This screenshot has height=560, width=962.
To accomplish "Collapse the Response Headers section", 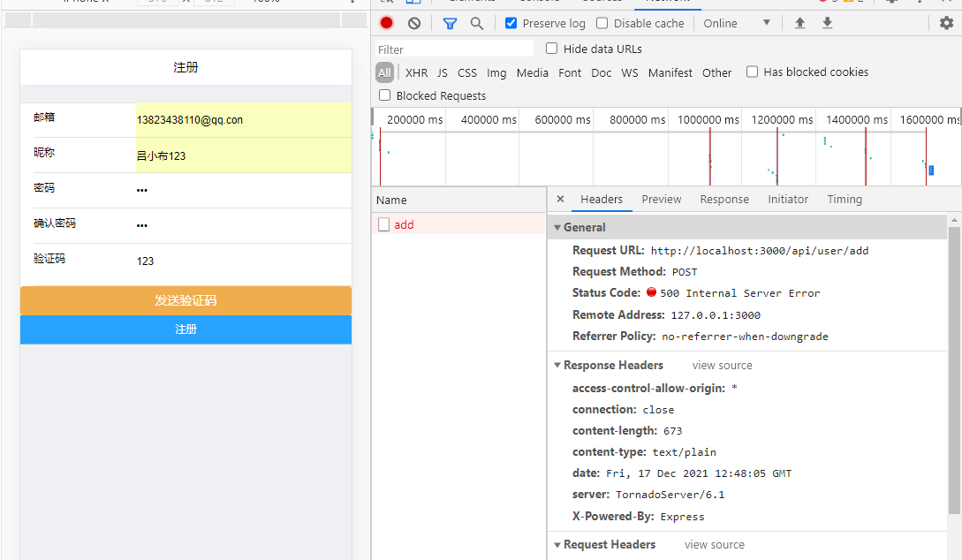I will click(557, 365).
